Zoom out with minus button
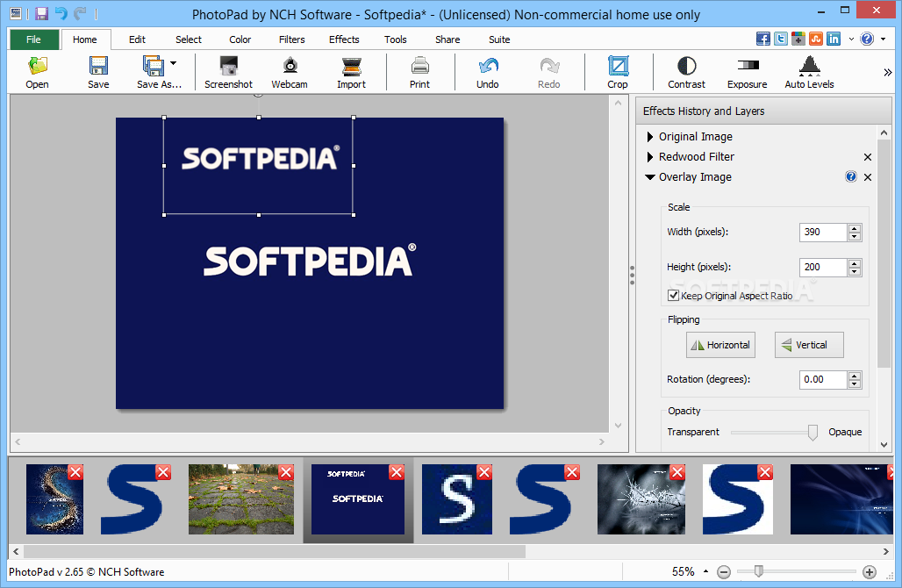Screen dimensions: 902x588 (724, 572)
